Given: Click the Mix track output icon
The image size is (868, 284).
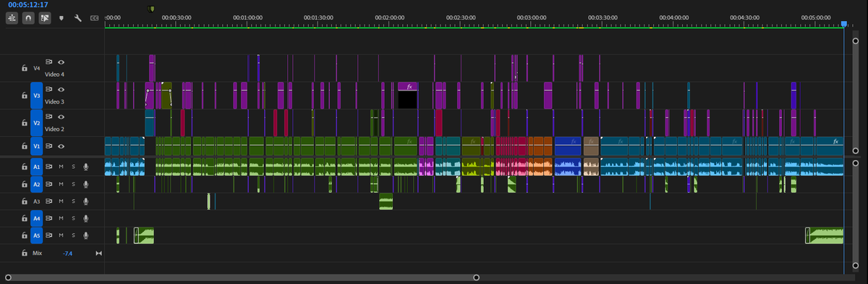Looking at the screenshot, I should [x=98, y=254].
